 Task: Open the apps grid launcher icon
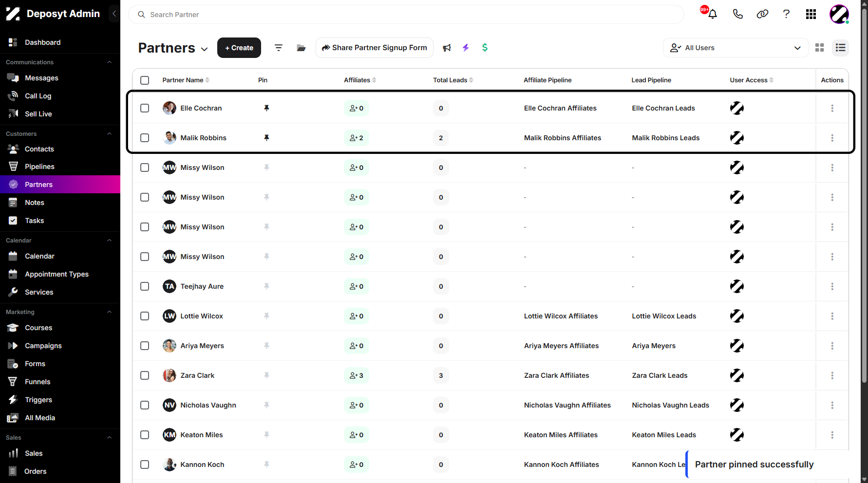pyautogui.click(x=811, y=14)
